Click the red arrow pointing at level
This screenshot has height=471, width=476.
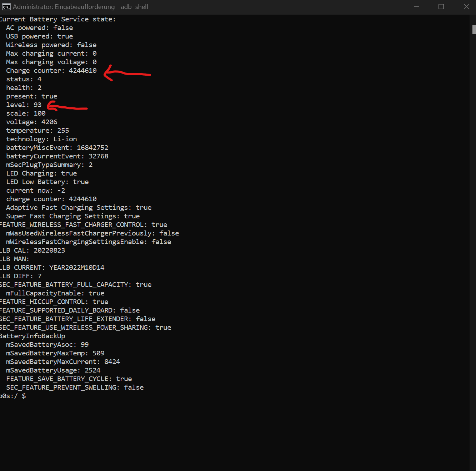[67, 107]
